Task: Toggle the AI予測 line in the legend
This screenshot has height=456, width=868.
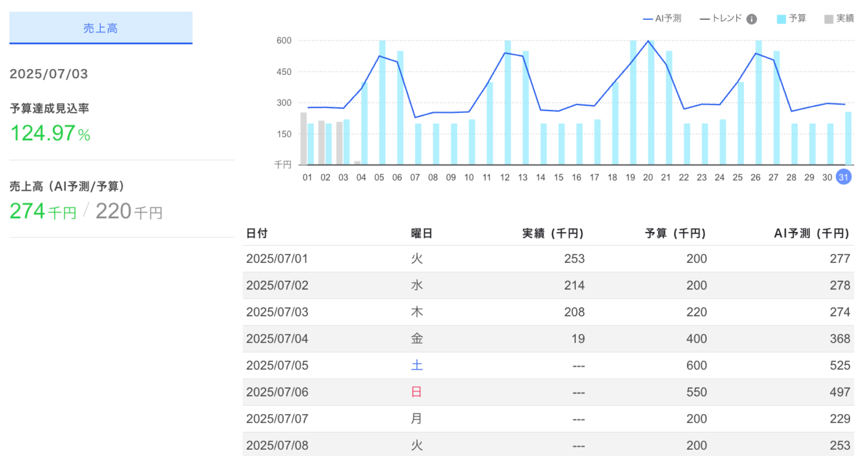Action: point(662,18)
